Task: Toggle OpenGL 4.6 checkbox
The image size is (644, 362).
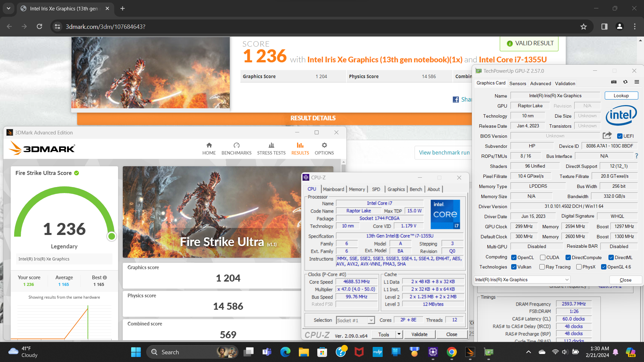Action: click(x=603, y=267)
